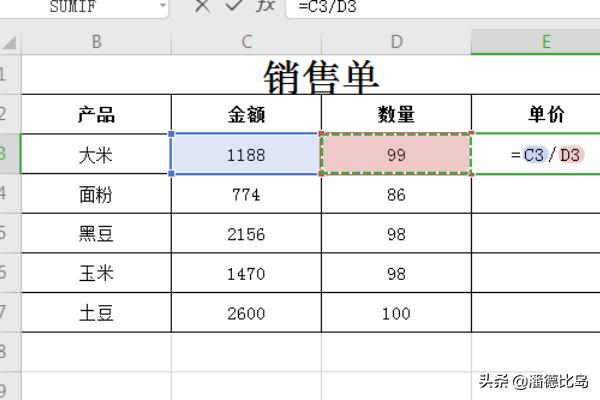Select the 单价 header cell
Viewport: 600px width, 400px height.
[x=536, y=114]
